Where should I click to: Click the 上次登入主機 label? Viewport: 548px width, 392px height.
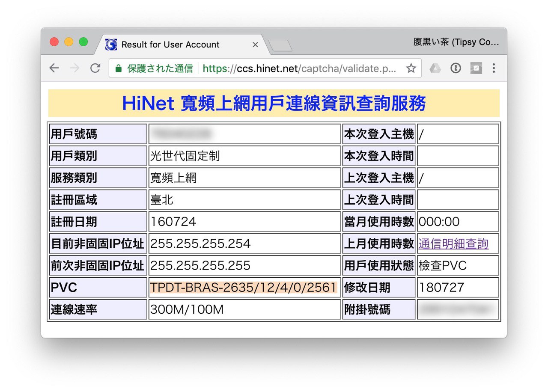(379, 178)
